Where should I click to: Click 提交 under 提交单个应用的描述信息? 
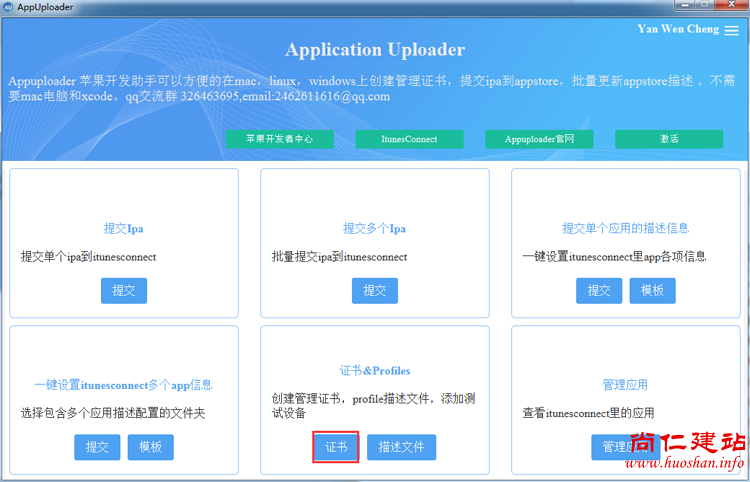pyautogui.click(x=599, y=290)
